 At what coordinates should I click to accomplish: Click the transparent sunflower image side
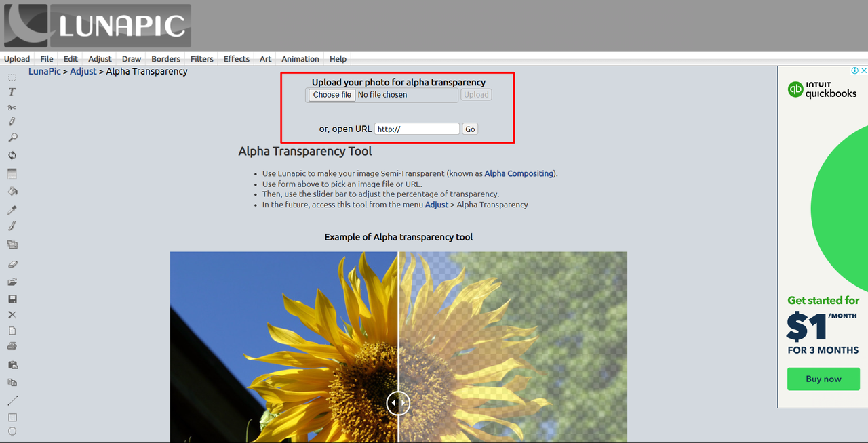513,347
